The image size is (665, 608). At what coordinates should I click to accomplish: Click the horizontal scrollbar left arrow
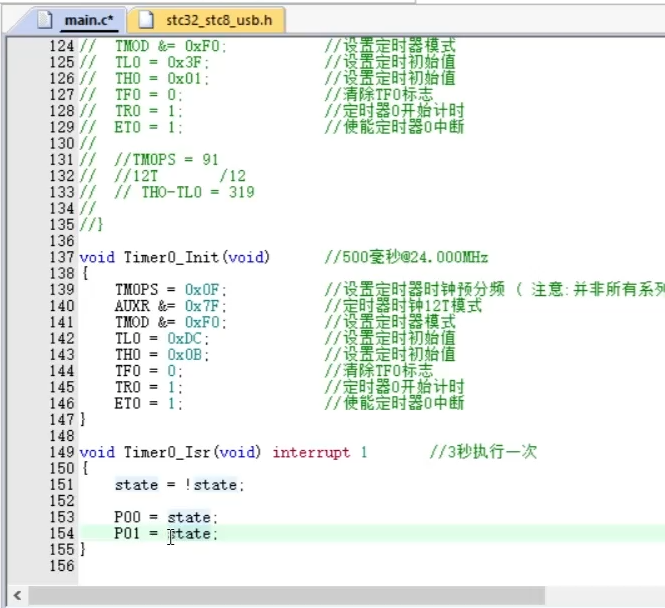click(17, 596)
